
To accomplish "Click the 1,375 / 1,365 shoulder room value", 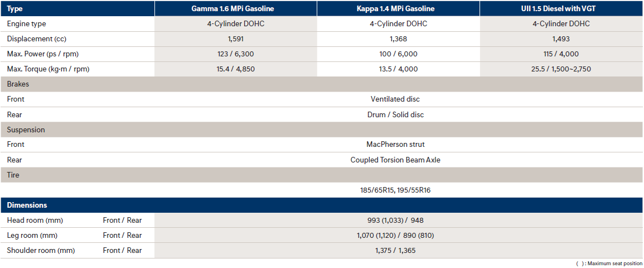I will coord(395,251).
